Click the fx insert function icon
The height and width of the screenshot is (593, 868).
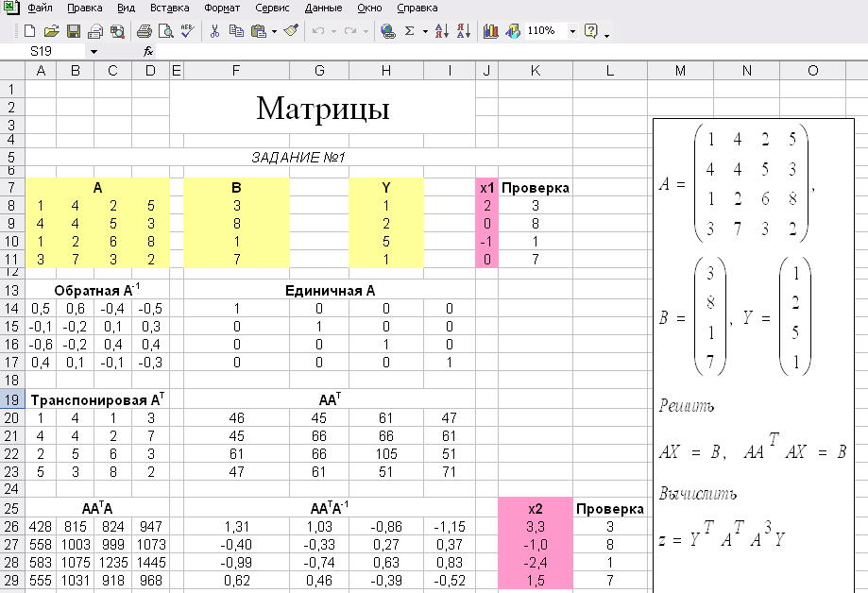point(148,52)
